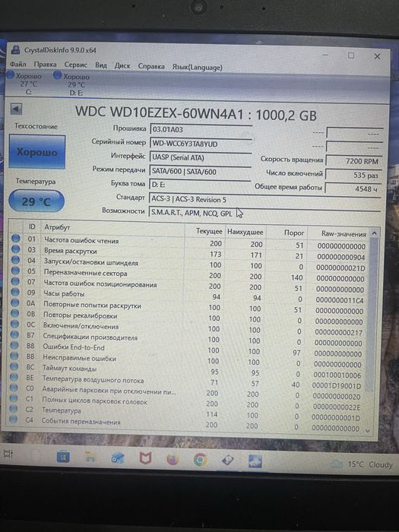
Task: Click status dot for Запуски/остановки шпинделя
Action: tap(15, 260)
